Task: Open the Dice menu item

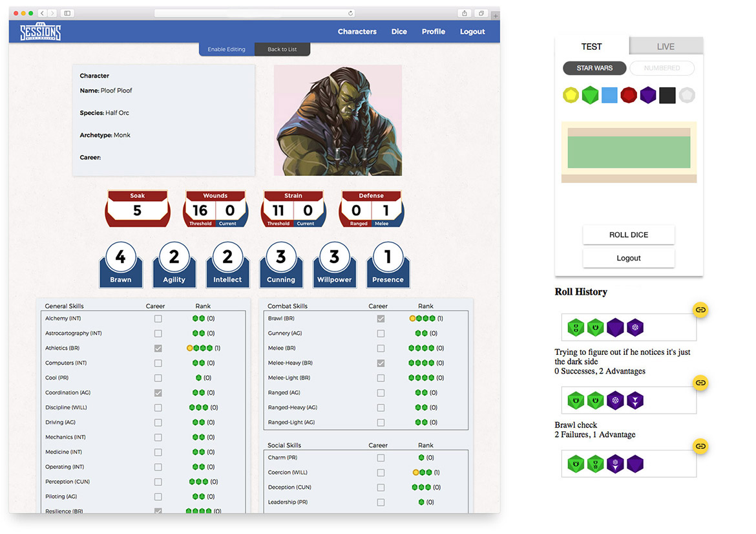Action: click(399, 32)
